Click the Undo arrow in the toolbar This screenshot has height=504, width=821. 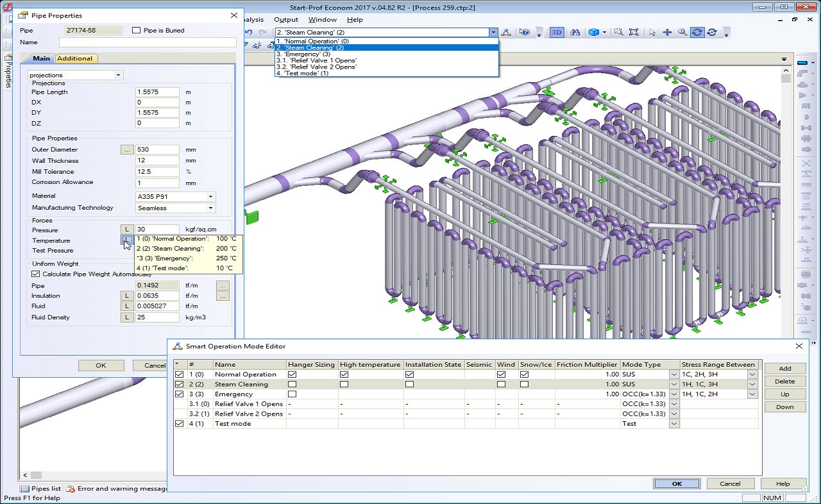(x=249, y=32)
